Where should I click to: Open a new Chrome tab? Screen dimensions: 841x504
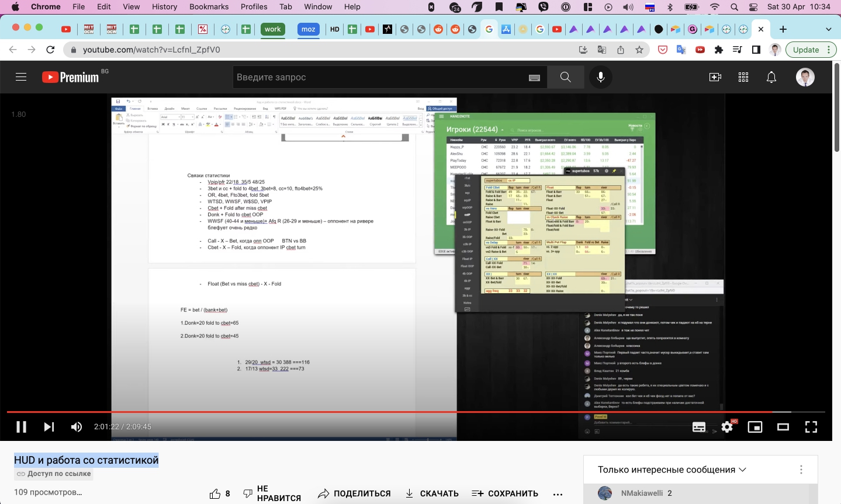(783, 29)
